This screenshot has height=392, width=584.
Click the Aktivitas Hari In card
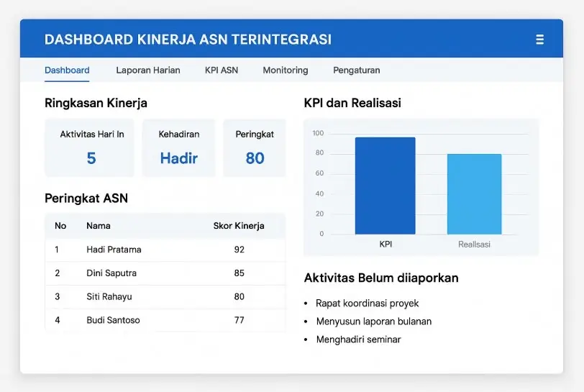[89, 147]
